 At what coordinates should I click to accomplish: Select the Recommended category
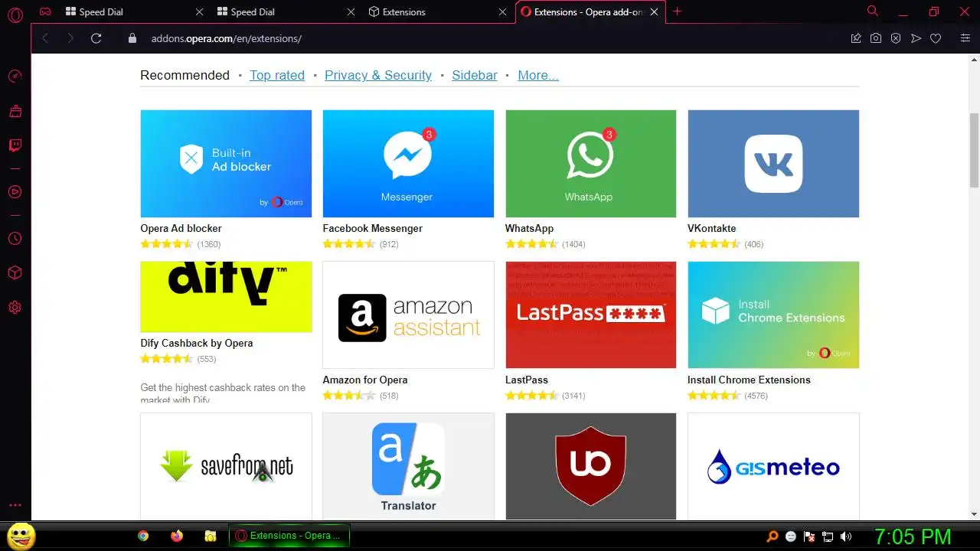click(x=185, y=75)
